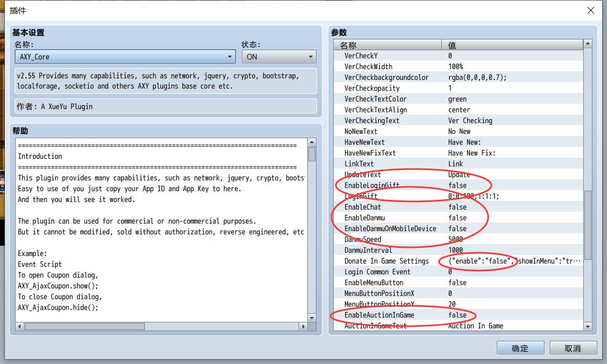Image resolution: width=607 pixels, height=364 pixels.
Task: Select the HaveNewFixText parameter row
Action: coord(458,153)
